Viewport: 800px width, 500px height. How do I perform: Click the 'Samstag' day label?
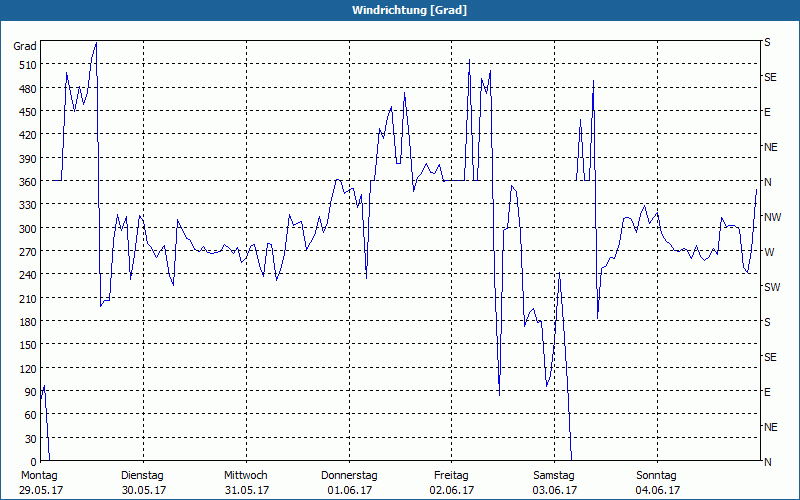click(554, 476)
